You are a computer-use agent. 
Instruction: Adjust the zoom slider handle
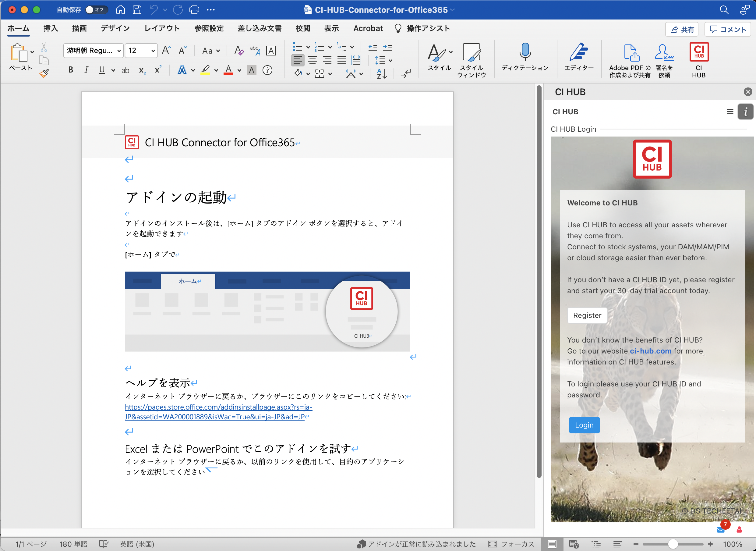point(673,544)
